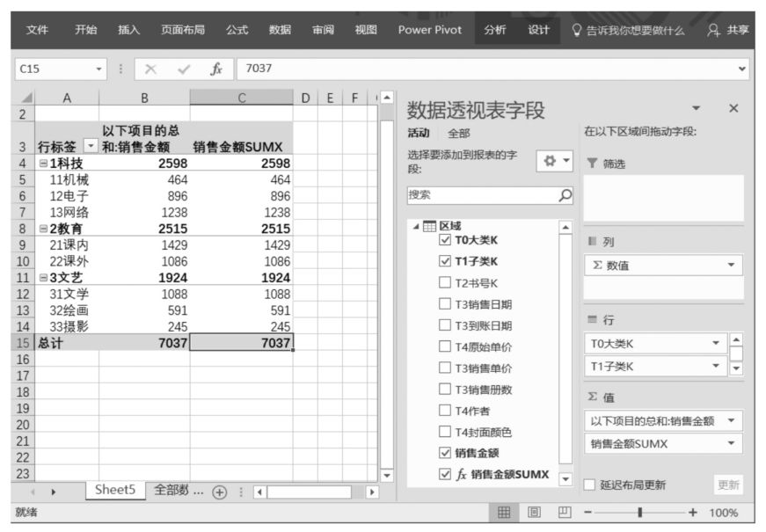Enable 延迟布局更新 checkbox
766x532 pixels.
(589, 485)
